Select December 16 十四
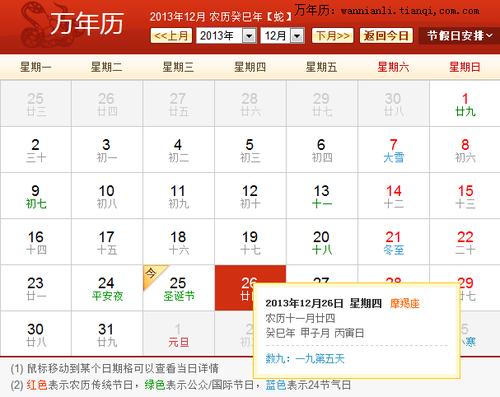Screen dimensions: 500x397 click(x=36, y=242)
